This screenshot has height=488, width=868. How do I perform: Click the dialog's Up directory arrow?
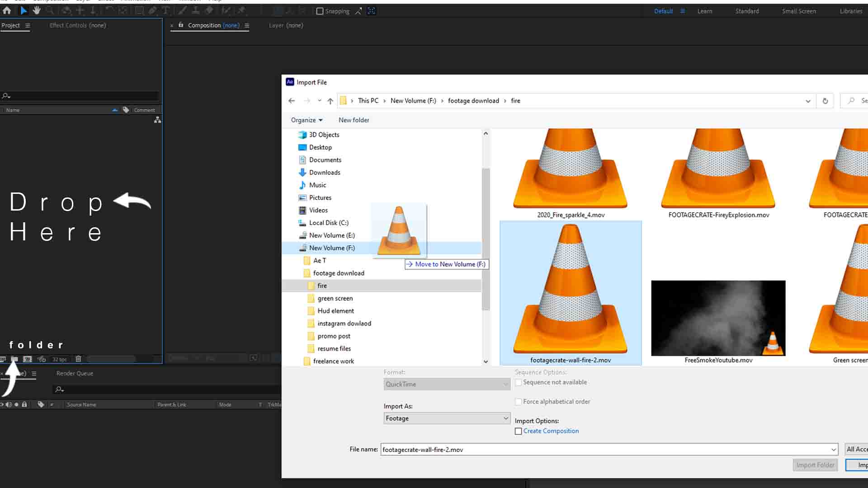click(330, 101)
